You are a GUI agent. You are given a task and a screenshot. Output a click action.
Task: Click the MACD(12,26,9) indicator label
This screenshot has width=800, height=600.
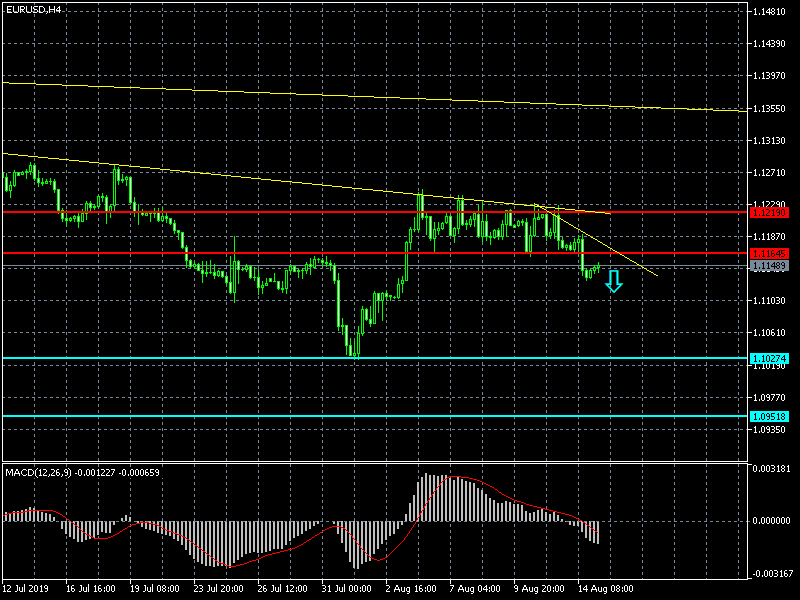[82, 472]
